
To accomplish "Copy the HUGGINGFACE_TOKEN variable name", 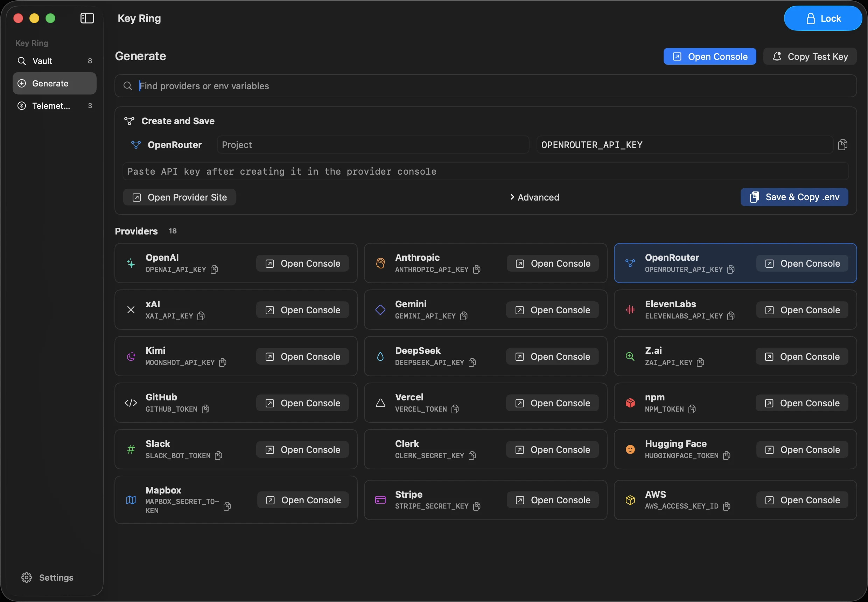I will [x=727, y=456].
